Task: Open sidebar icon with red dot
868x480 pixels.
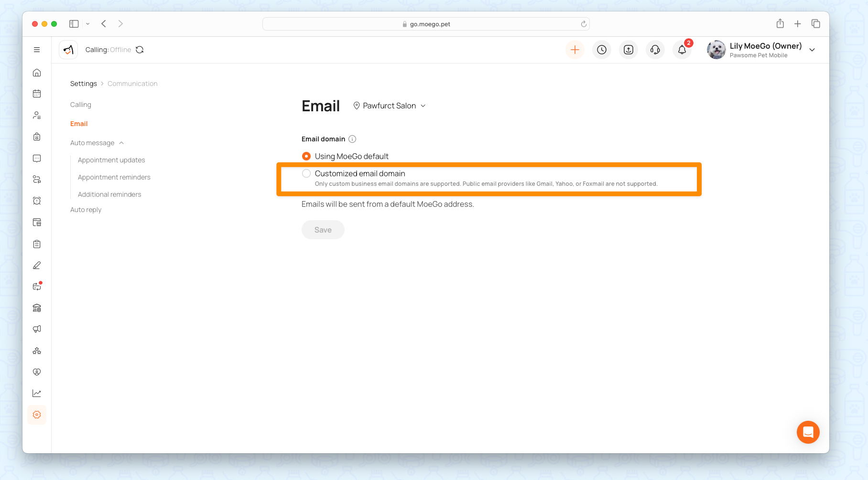Action: [37, 286]
